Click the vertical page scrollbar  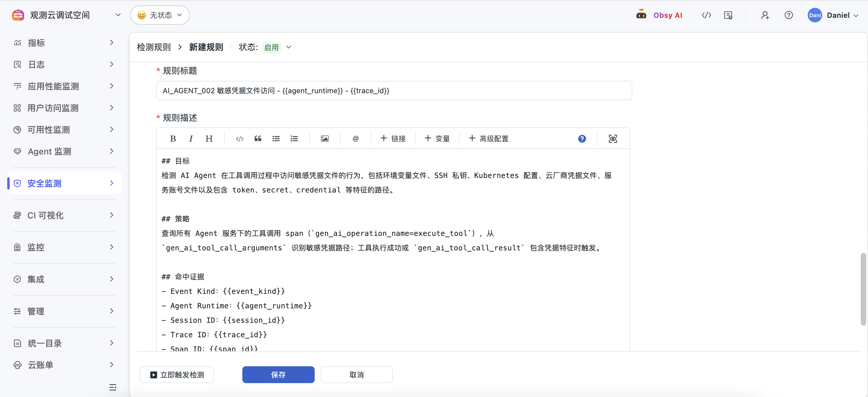click(x=863, y=289)
